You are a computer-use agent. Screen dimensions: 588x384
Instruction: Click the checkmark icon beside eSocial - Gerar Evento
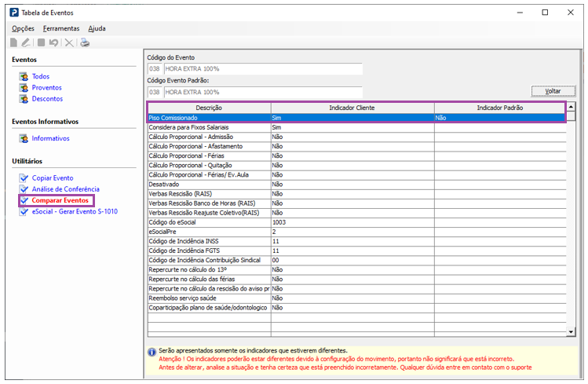pyautogui.click(x=24, y=211)
